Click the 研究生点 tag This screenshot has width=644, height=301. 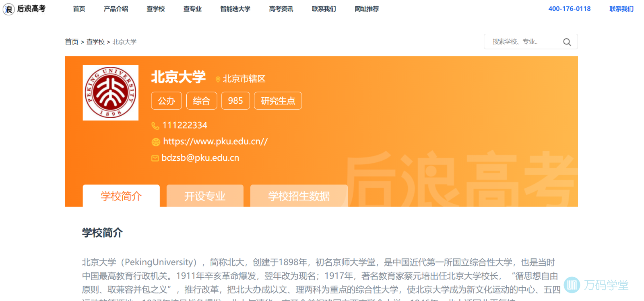278,101
